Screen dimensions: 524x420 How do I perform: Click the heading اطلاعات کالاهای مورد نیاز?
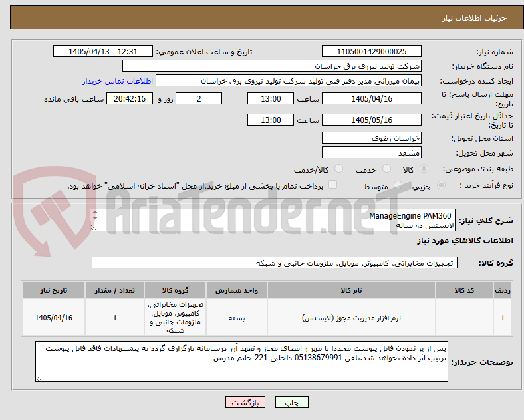[465, 241]
